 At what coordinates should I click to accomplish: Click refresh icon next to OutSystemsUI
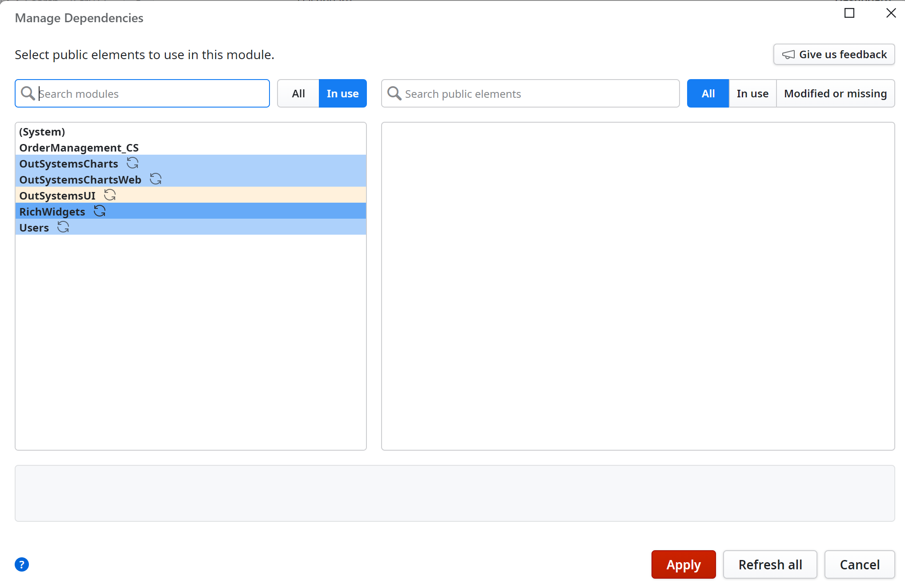(x=110, y=195)
